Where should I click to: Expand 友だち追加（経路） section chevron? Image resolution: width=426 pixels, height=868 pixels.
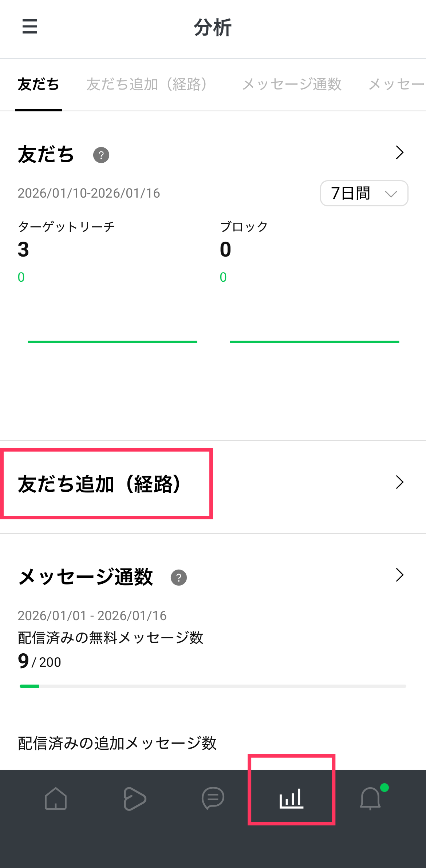[400, 482]
